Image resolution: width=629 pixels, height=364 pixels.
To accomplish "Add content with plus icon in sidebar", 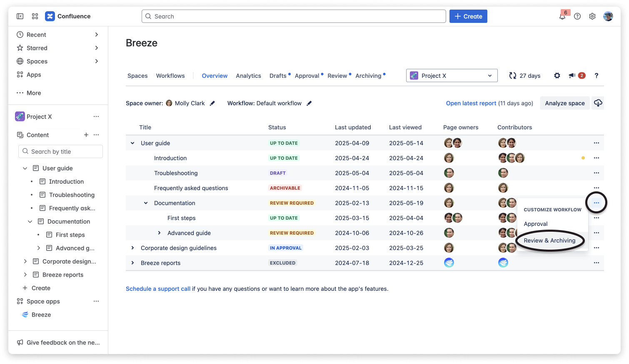I will 86,135.
